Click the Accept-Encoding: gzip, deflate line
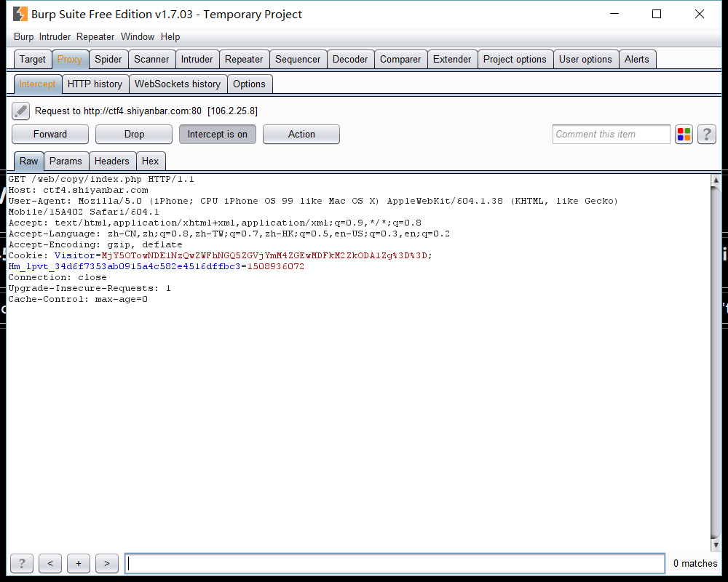 (95, 244)
